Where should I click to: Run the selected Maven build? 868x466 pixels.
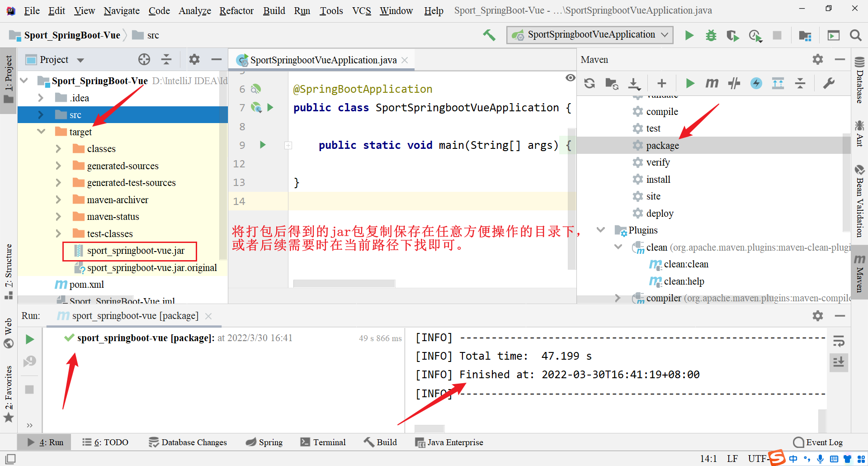click(x=690, y=83)
